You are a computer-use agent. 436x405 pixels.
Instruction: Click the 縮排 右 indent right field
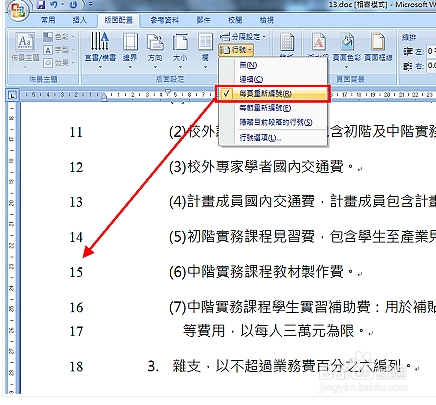click(x=432, y=65)
